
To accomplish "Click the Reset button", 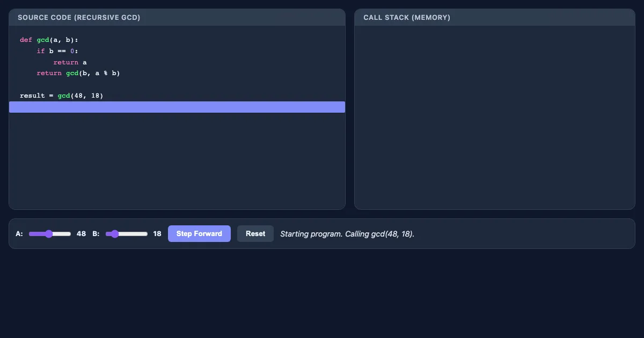I will tap(255, 233).
